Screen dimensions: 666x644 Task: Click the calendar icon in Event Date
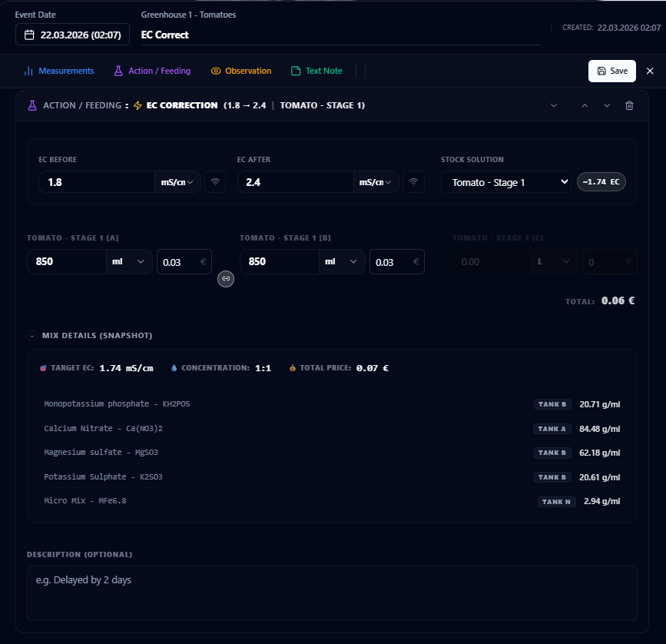pos(29,35)
